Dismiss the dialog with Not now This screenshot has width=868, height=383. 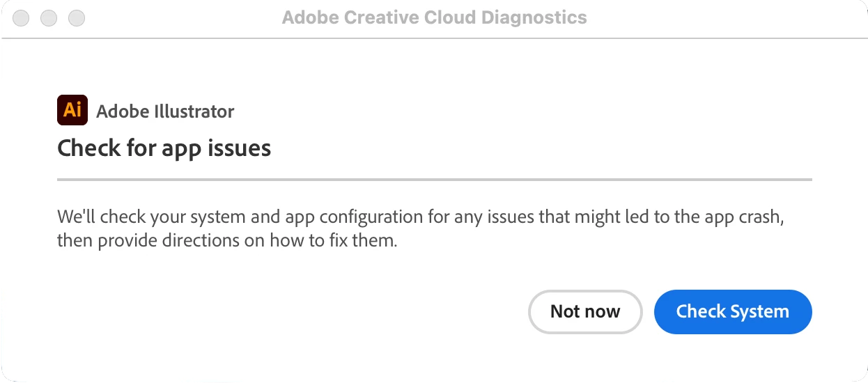(x=585, y=311)
